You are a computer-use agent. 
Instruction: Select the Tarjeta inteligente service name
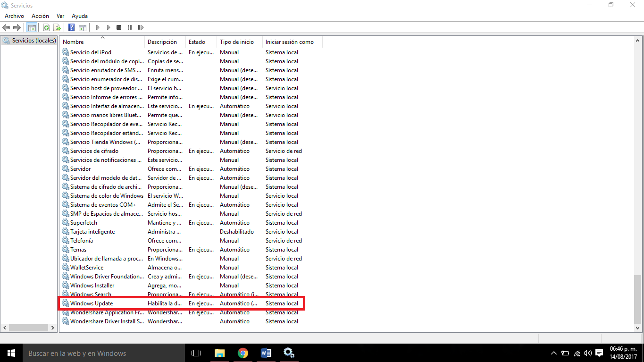92,232
